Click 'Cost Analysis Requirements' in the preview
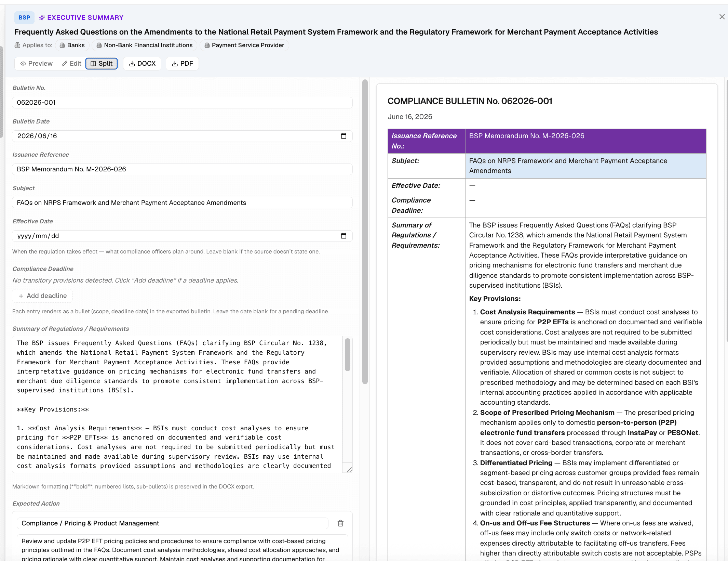Screen dimensions: 728x561 (527, 312)
